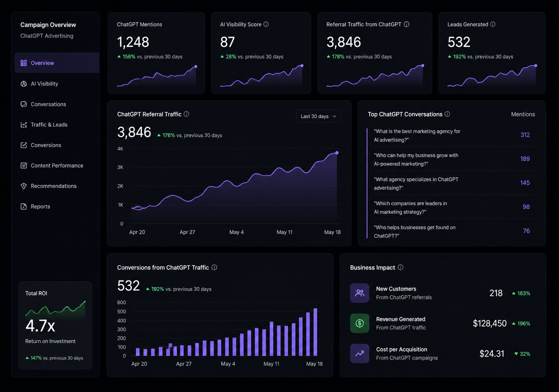This screenshot has width=559, height=392.
Task: Click the AI Visibility sidebar icon
Action: pos(24,84)
